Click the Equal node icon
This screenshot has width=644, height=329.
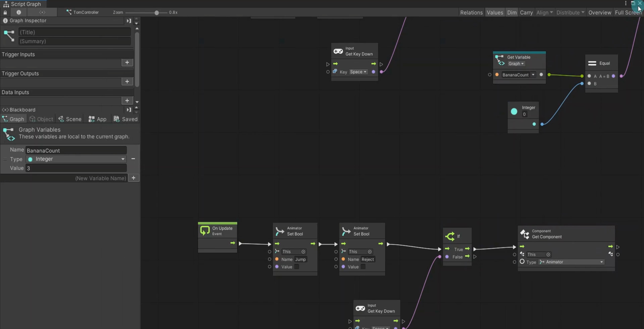point(592,63)
